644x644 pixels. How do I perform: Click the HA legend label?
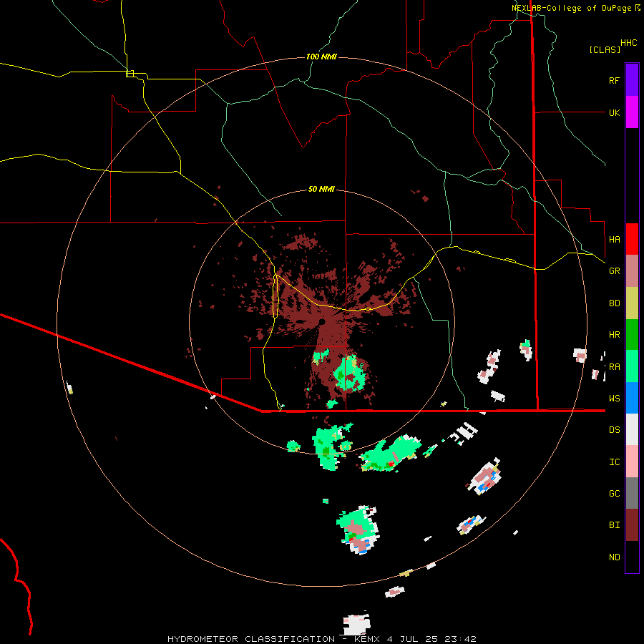614,239
